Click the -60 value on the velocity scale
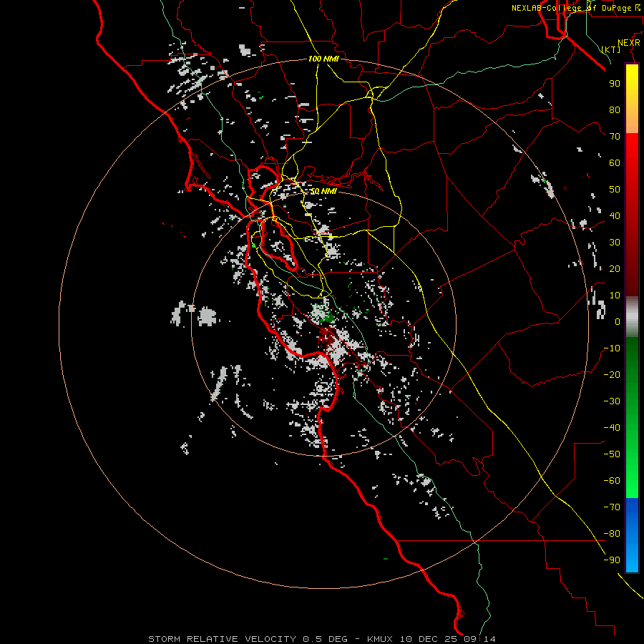Screen dimensions: 644x644 coord(612,481)
